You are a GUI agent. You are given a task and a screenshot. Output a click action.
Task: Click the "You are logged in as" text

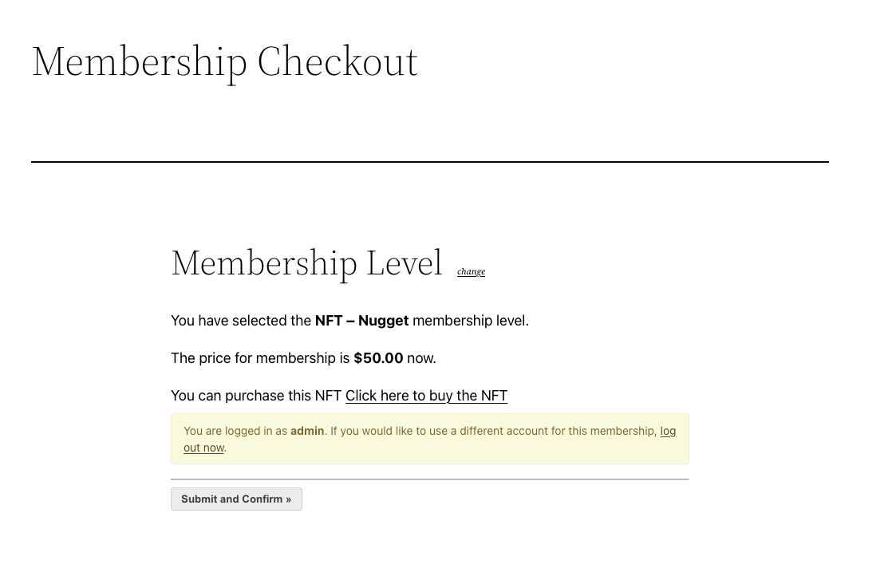point(235,431)
